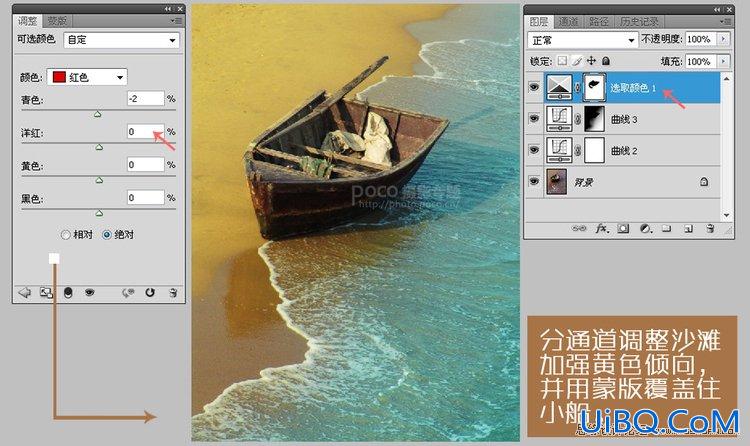Viewport: 750px width, 446px height.
Task: Select the 绝对 (Absolute) radio button
Action: [107, 234]
